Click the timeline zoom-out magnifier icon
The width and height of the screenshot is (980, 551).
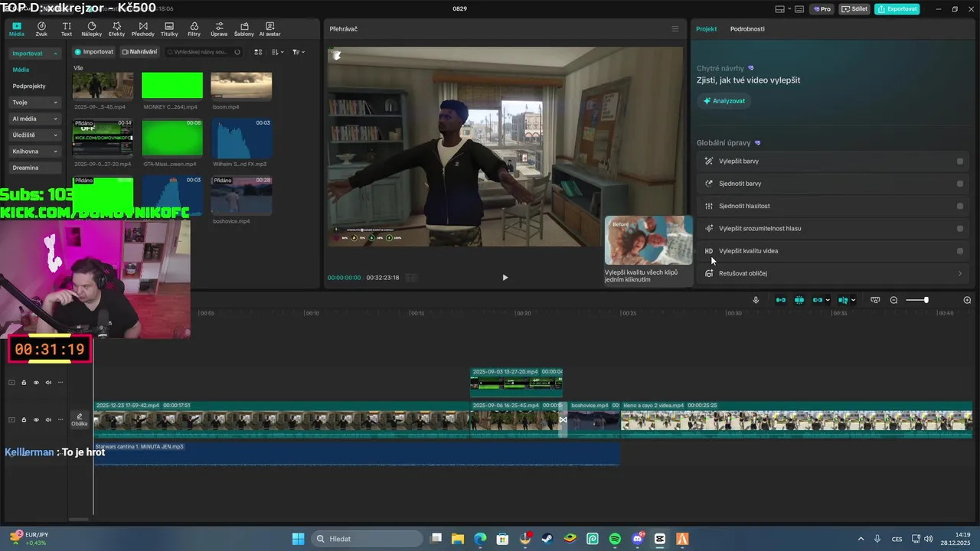click(893, 300)
